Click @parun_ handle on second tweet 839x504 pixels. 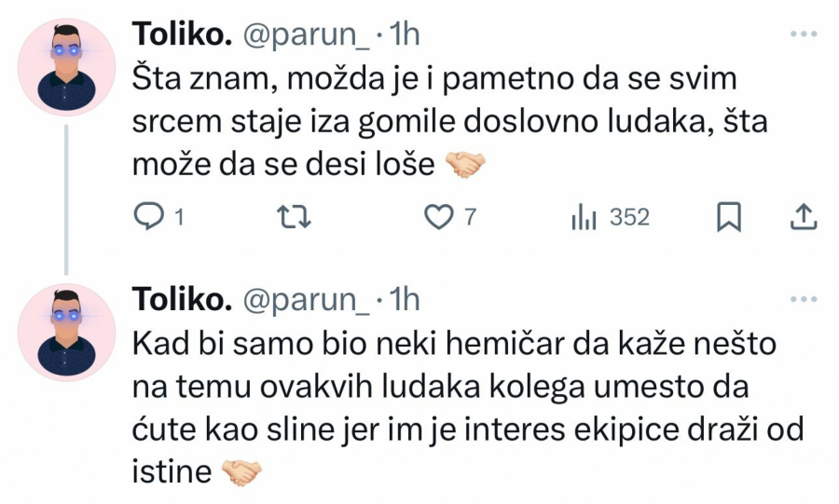[306, 299]
